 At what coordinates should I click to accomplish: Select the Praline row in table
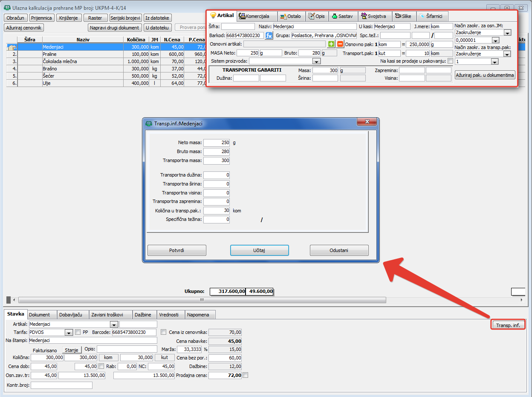click(83, 55)
